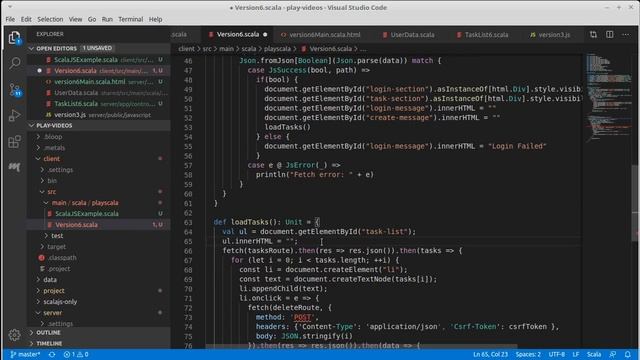Click the code minimap overview

[x=608, y=98]
